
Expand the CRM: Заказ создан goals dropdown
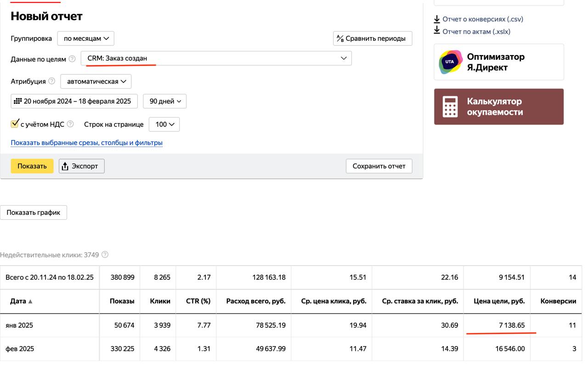(x=216, y=58)
